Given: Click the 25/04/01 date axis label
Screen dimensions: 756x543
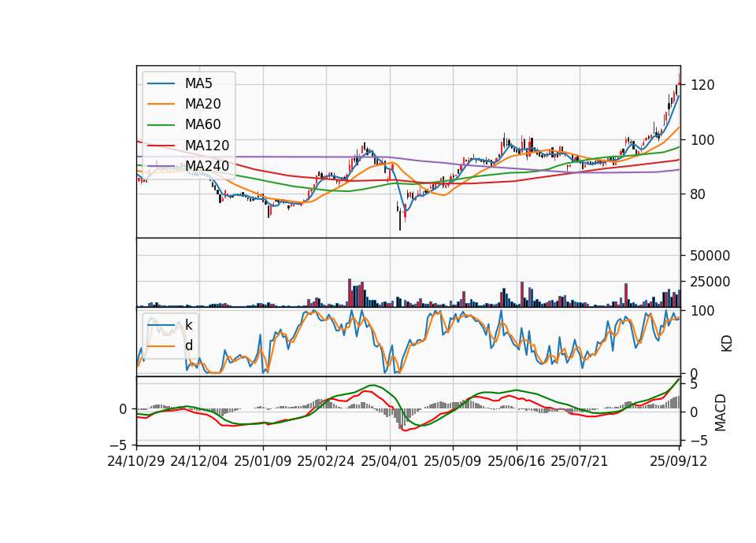Looking at the screenshot, I should click(x=390, y=461).
